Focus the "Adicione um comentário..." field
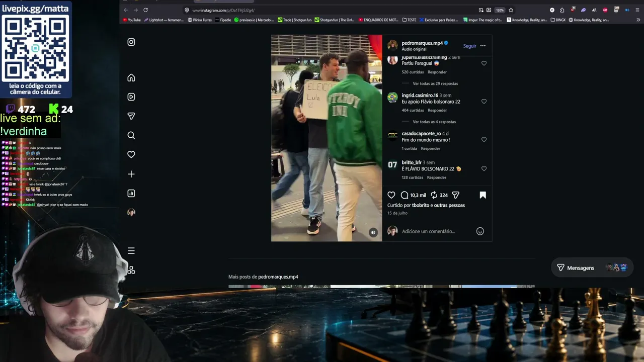644x362 pixels. [437, 231]
